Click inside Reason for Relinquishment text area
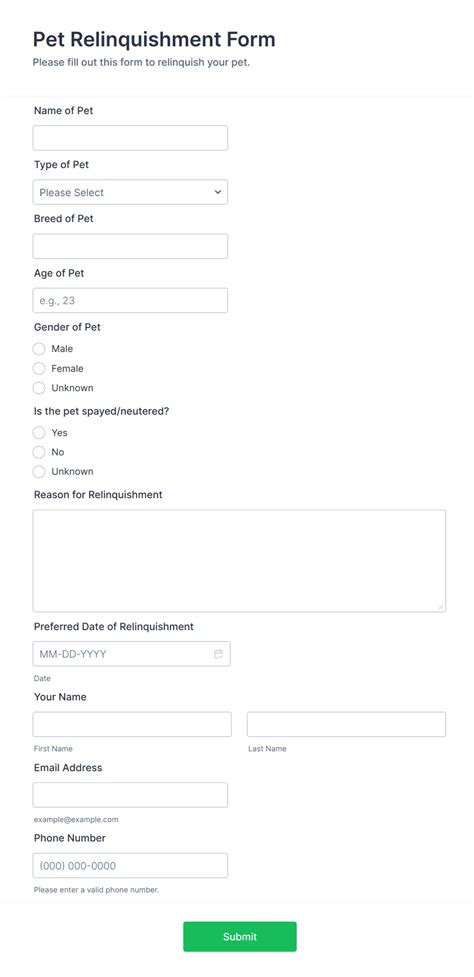This screenshot has height=977, width=474. (239, 561)
